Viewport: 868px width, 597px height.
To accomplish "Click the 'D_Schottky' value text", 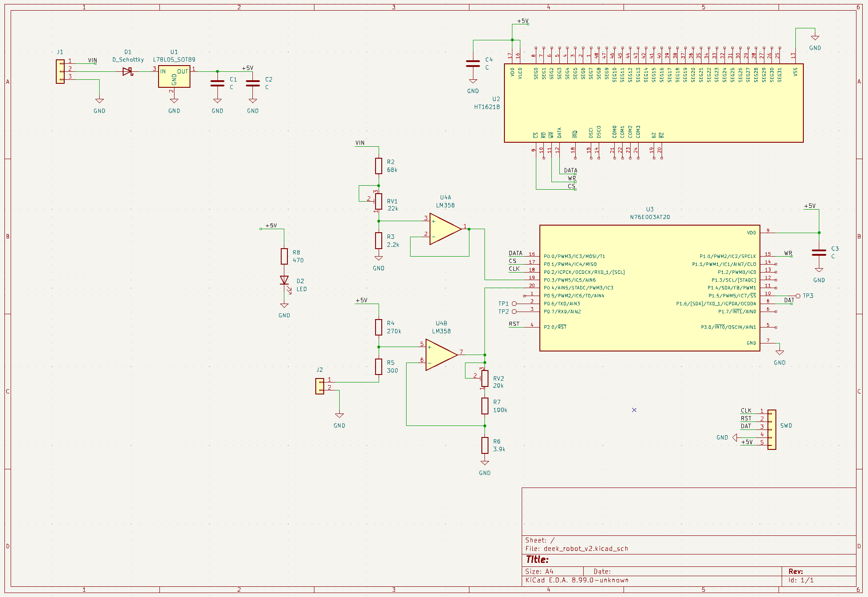I will pos(128,59).
